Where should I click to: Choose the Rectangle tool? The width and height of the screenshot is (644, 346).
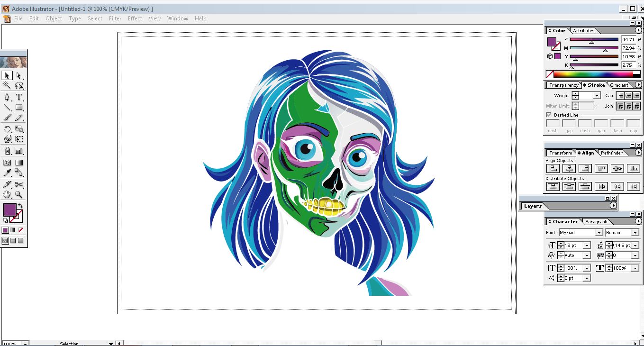(19, 108)
